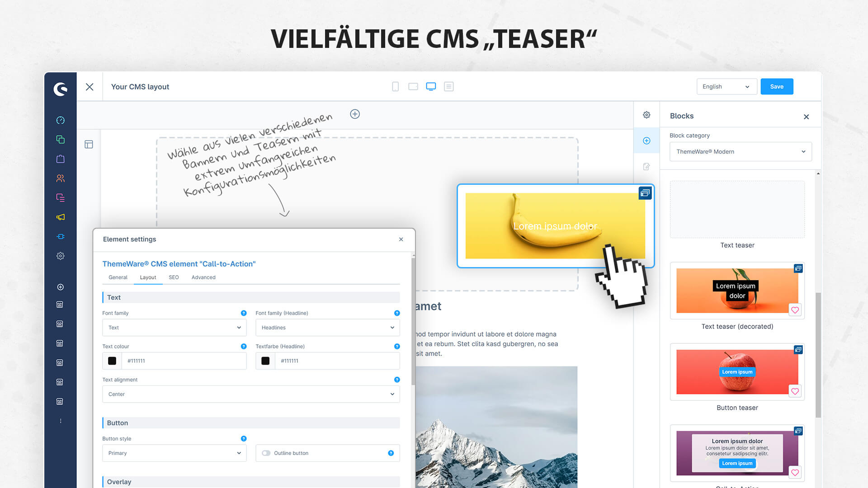Click the General tab in element settings
This screenshot has width=868, height=488.
click(118, 277)
